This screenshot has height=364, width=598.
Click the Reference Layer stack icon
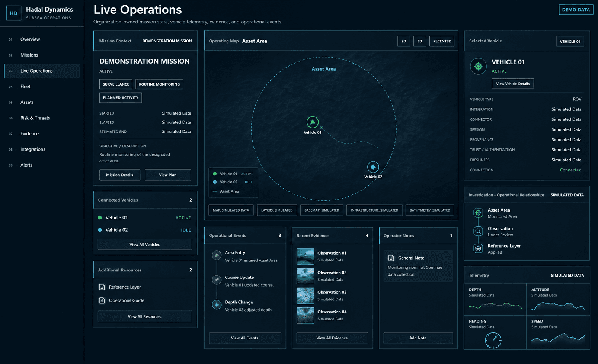tap(478, 248)
